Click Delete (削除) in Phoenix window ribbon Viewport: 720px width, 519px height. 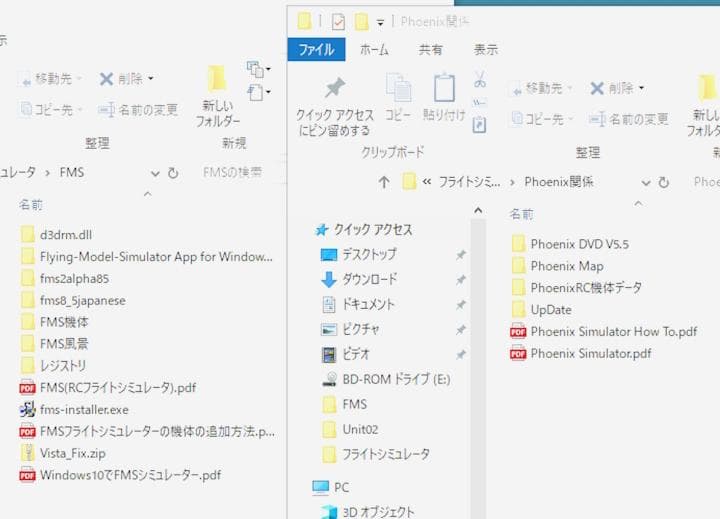pos(617,88)
